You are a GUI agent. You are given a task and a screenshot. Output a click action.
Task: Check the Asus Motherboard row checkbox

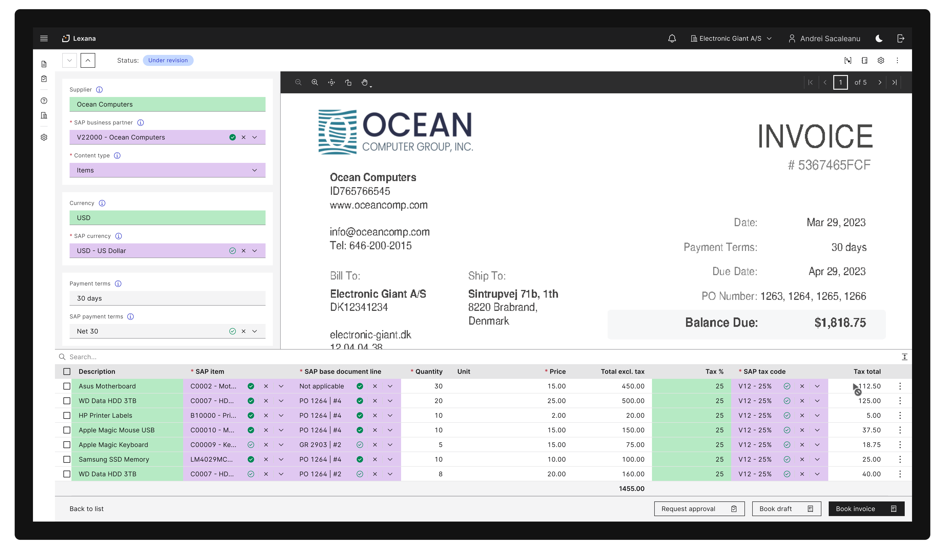67,386
